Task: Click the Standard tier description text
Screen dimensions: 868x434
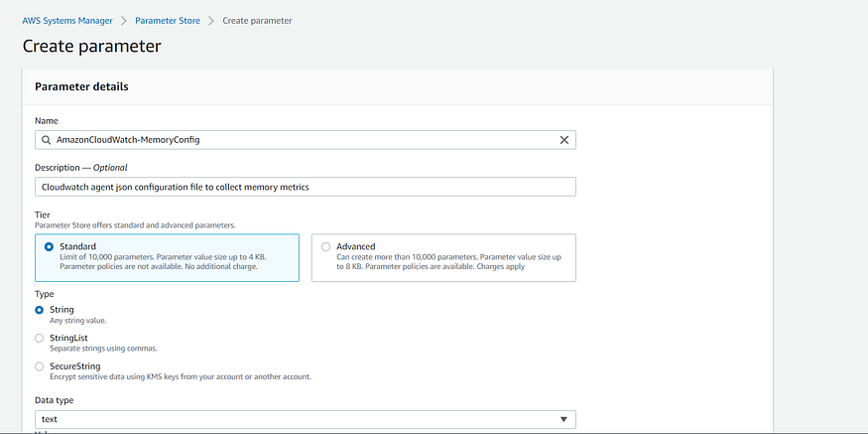Action: (x=166, y=262)
